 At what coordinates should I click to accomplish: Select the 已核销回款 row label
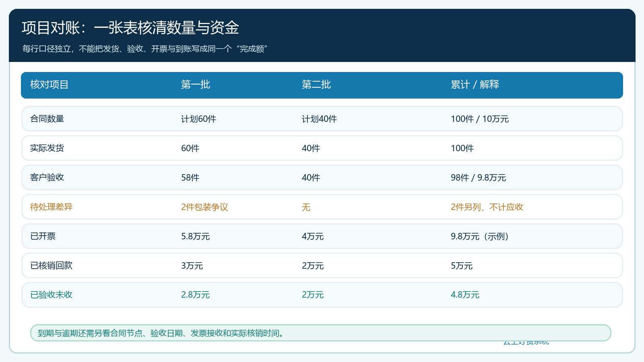51,265
